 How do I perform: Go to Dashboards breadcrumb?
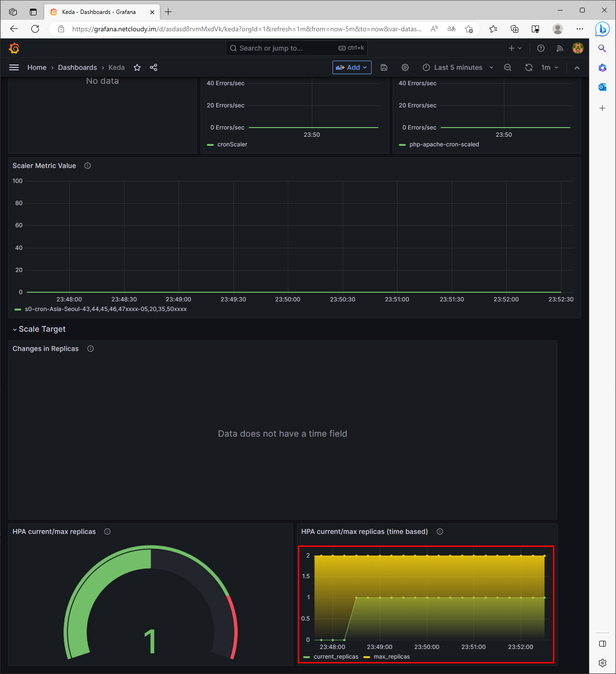tap(77, 67)
